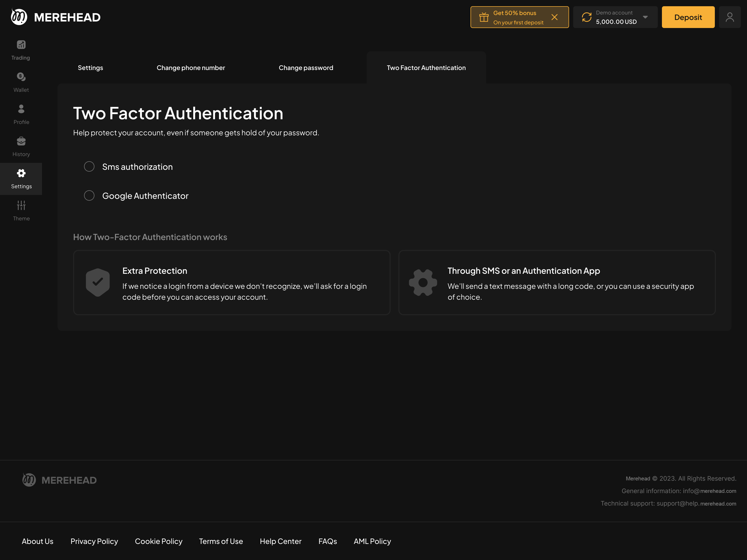Go to Profile in the sidebar
The height and width of the screenshot is (560, 747).
click(21, 109)
